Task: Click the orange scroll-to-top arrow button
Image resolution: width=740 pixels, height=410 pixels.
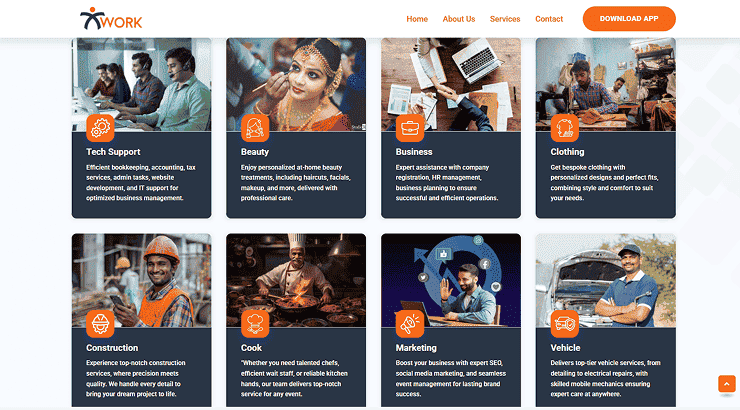Action: tap(726, 384)
